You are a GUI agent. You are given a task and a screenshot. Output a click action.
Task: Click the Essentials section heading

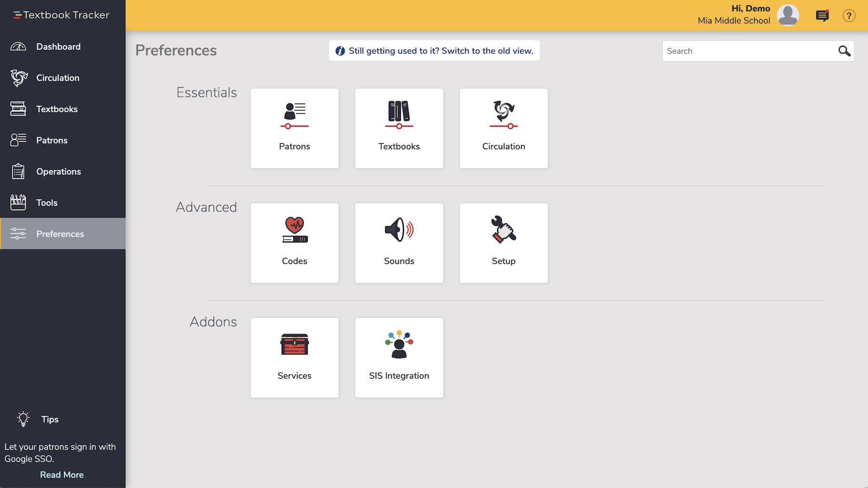207,92
